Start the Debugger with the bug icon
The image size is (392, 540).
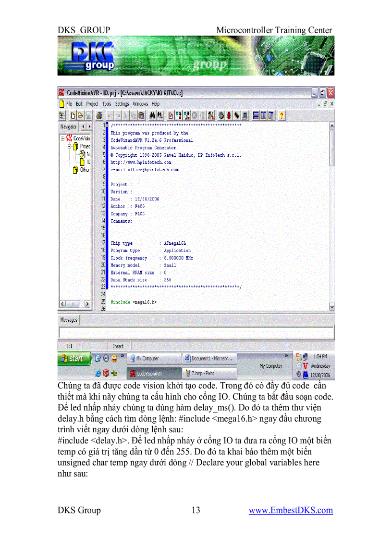[229, 115]
